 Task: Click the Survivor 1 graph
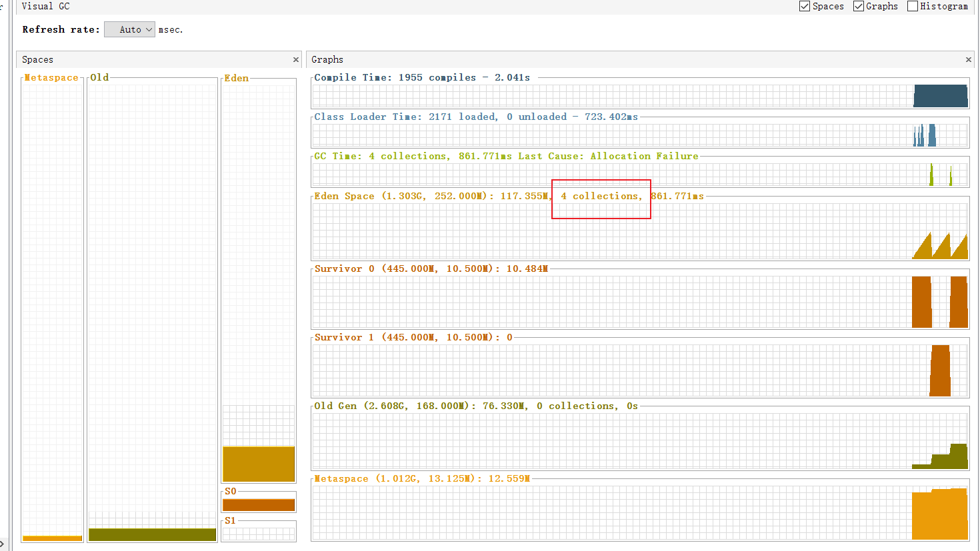(x=639, y=370)
